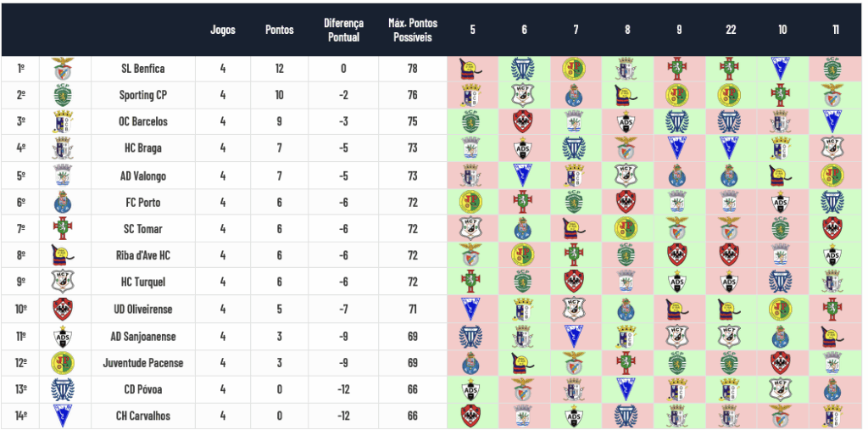Click the Diferença Pontual column header
Screen dimensions: 868x430
[343, 30]
